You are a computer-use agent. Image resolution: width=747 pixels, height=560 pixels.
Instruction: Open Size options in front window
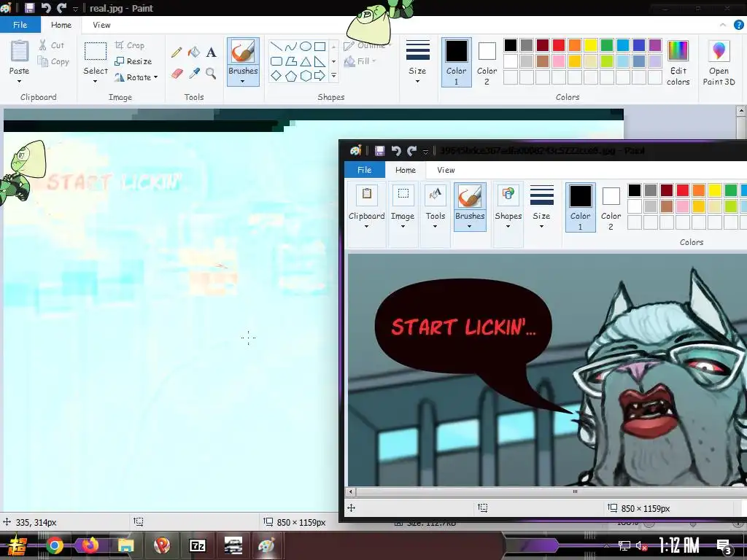pyautogui.click(x=542, y=206)
